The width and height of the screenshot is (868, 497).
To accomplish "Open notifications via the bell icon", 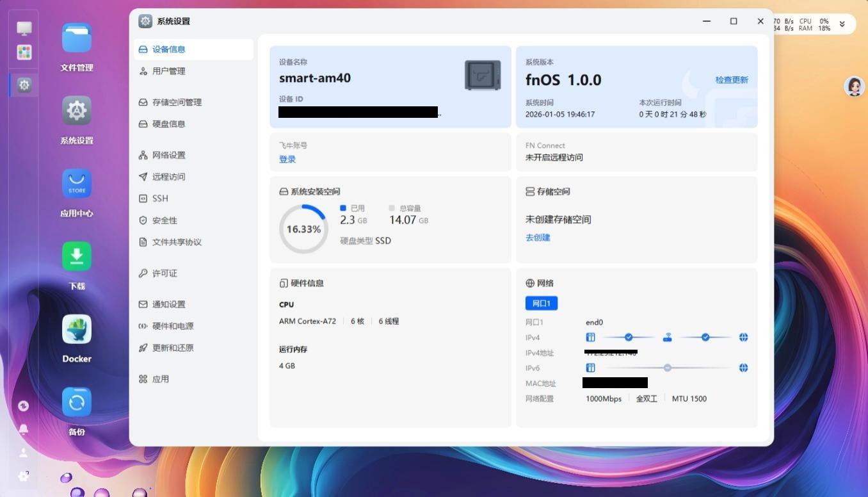I will (x=24, y=429).
